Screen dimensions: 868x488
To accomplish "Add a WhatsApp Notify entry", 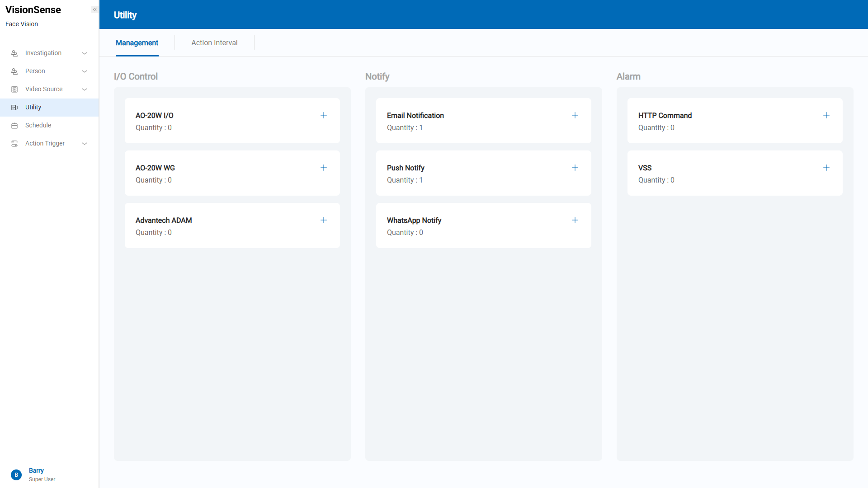I will [x=575, y=220].
